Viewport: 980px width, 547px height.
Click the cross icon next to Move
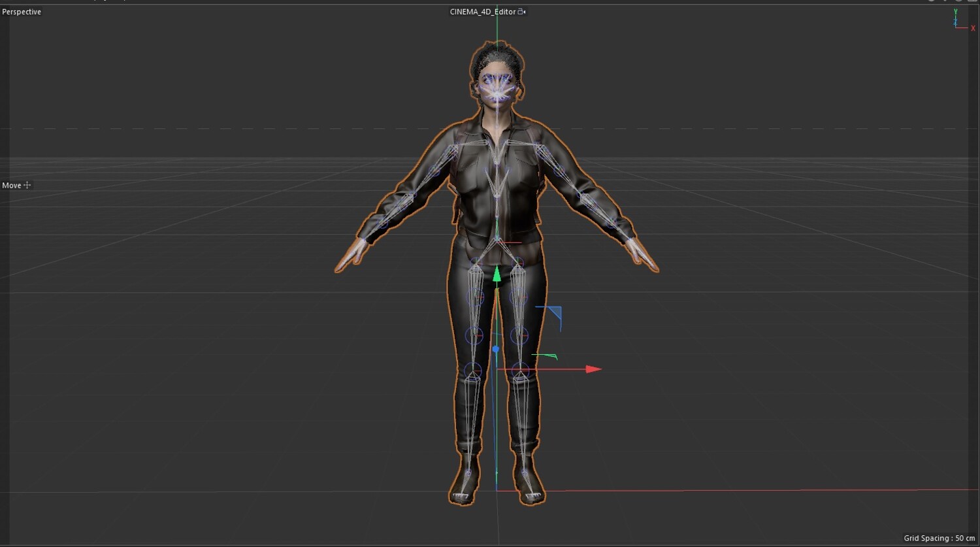pos(27,186)
